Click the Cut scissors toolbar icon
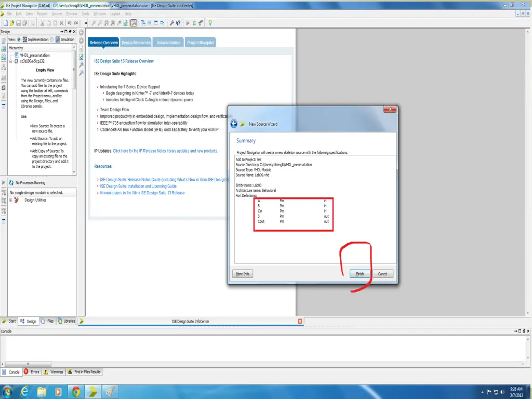Screen dimensions: 532x399 pos(43,23)
